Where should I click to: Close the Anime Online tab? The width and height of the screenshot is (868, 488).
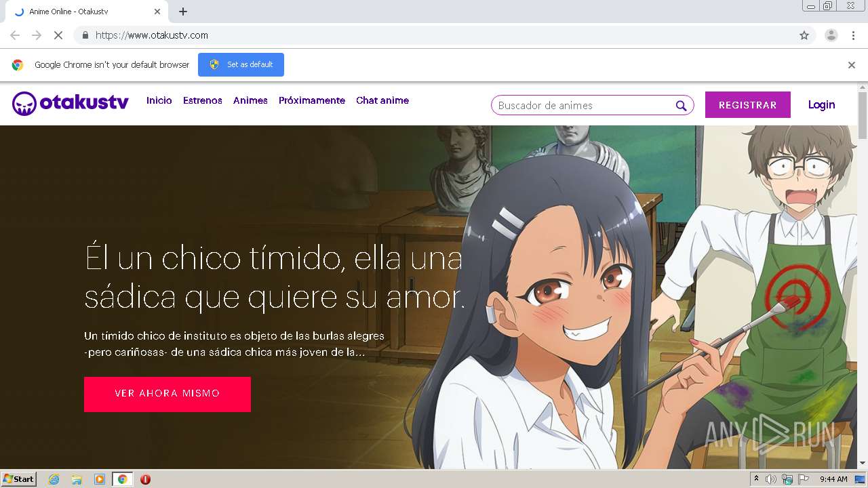[157, 12]
